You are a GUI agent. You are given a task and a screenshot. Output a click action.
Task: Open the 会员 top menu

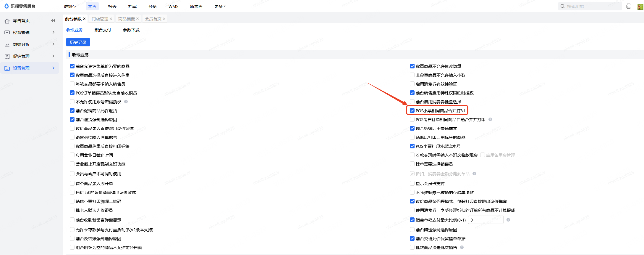coord(153,7)
